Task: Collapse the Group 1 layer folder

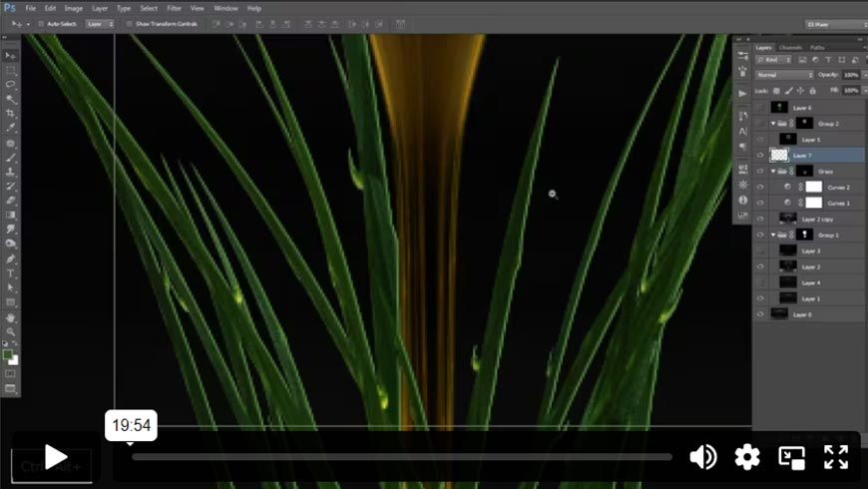Action: 773,235
